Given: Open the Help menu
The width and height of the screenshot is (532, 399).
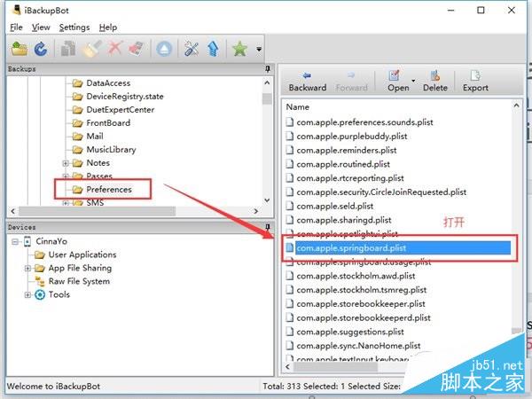Looking at the screenshot, I should click(x=108, y=27).
